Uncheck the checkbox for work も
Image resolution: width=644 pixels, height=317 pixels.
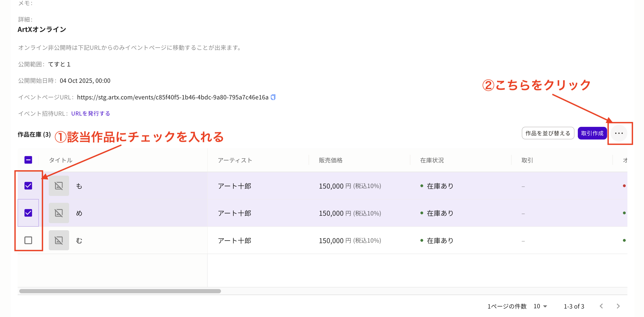(x=28, y=186)
